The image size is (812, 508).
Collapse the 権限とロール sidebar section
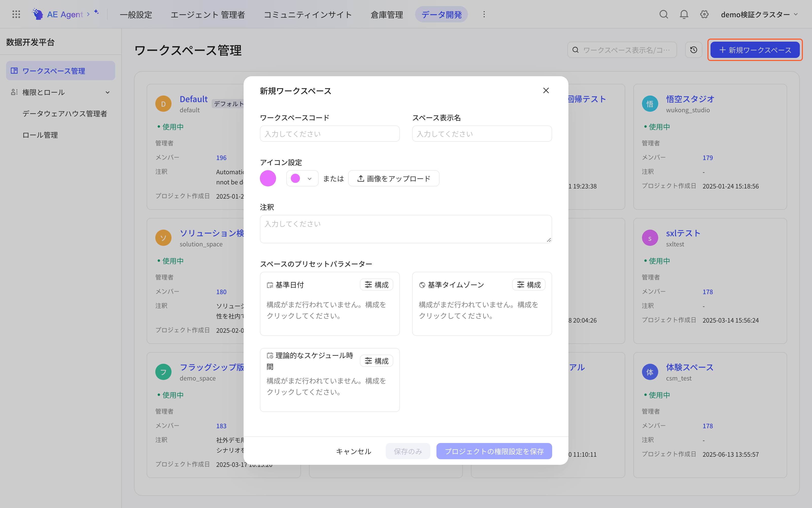pos(60,92)
